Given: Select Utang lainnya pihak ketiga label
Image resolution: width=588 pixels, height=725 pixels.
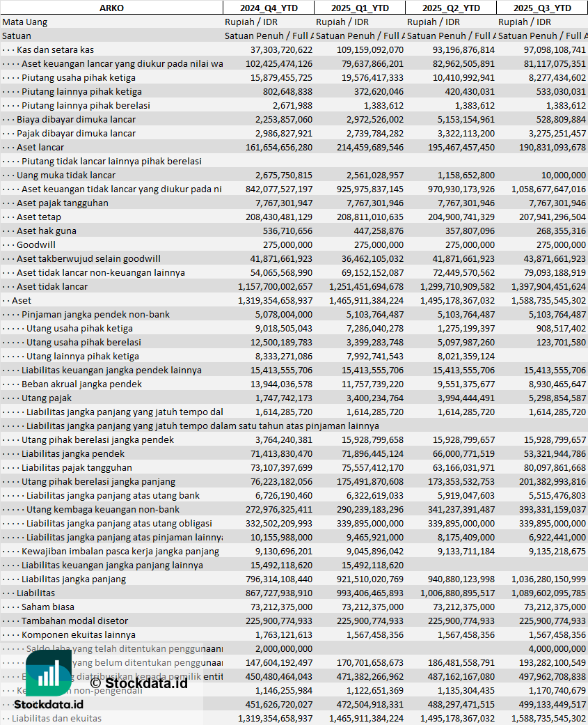Looking at the screenshot, I should (x=83, y=356).
